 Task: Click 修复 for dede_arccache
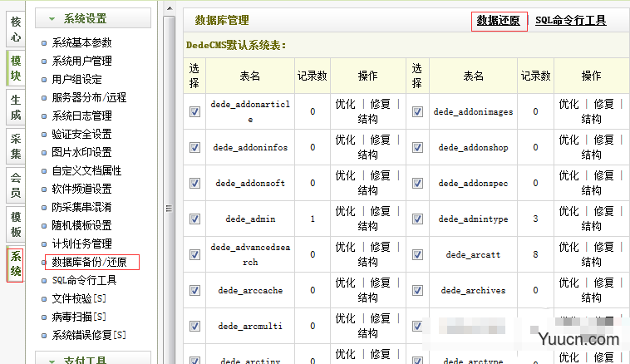pos(380,283)
